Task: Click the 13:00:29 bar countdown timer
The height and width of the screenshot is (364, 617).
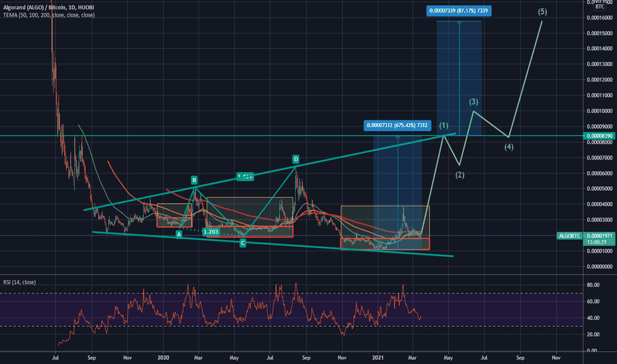Action: tap(597, 242)
